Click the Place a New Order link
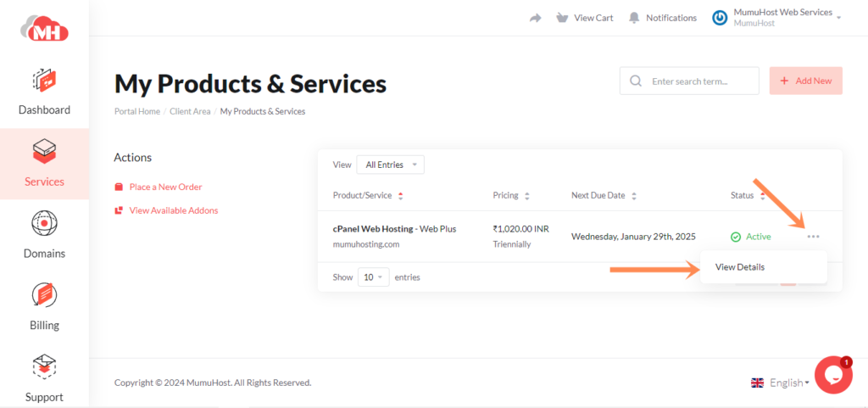This screenshot has height=408, width=868. click(x=165, y=187)
